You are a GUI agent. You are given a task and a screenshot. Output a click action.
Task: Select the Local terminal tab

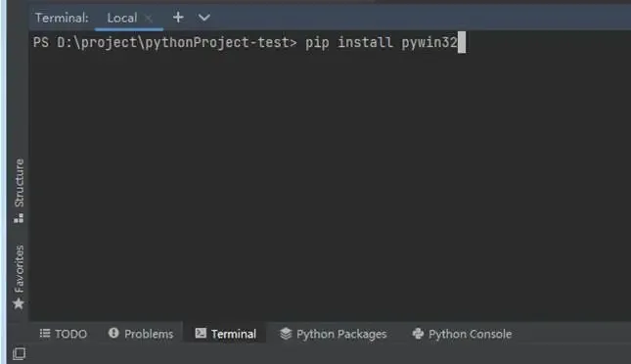point(122,19)
